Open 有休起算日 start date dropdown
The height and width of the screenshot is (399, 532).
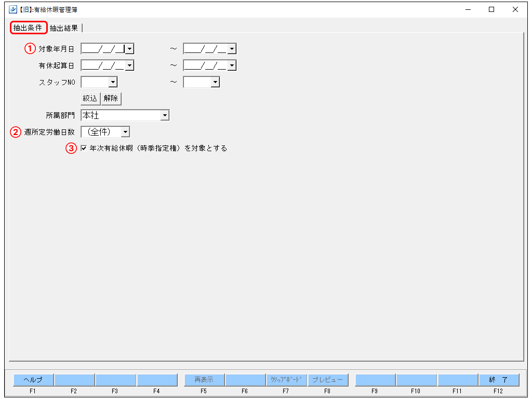(129, 65)
